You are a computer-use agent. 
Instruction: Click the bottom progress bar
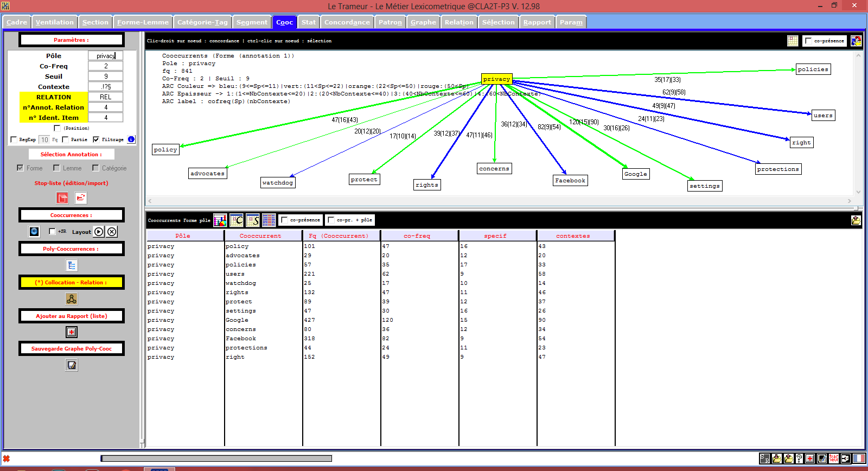tap(216, 459)
